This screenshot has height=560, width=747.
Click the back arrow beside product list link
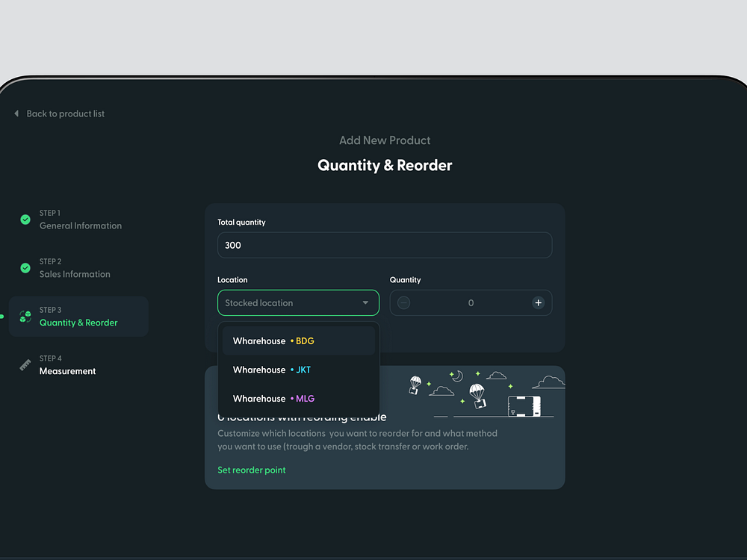16,113
